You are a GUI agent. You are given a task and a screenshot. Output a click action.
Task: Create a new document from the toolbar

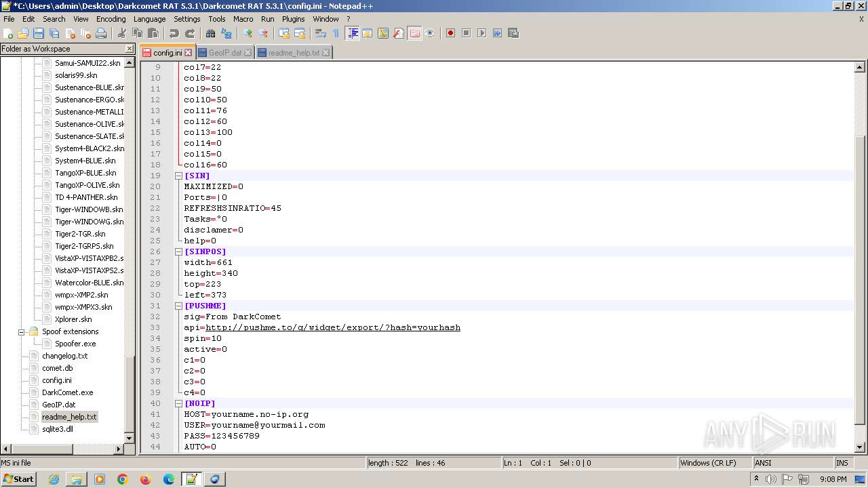8,33
